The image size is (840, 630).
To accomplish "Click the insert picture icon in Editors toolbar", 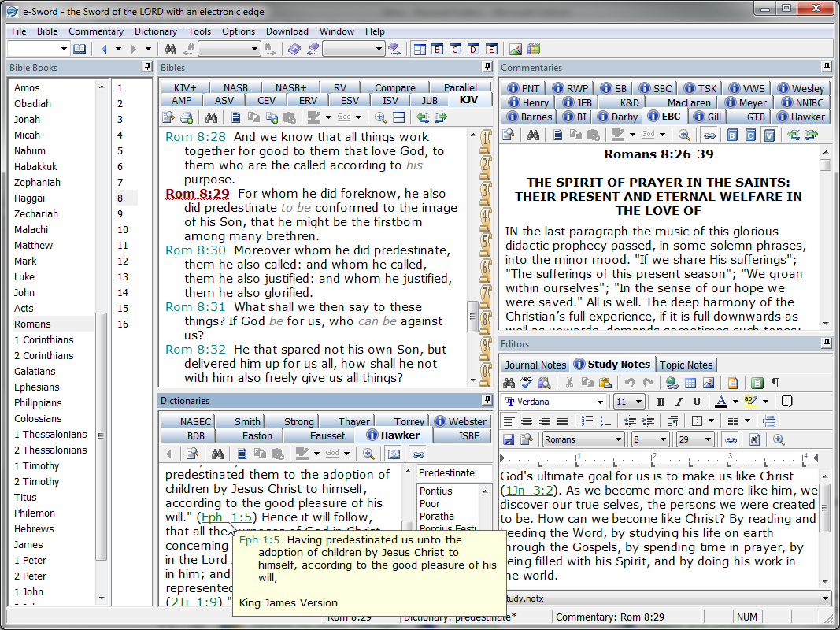I will click(708, 384).
